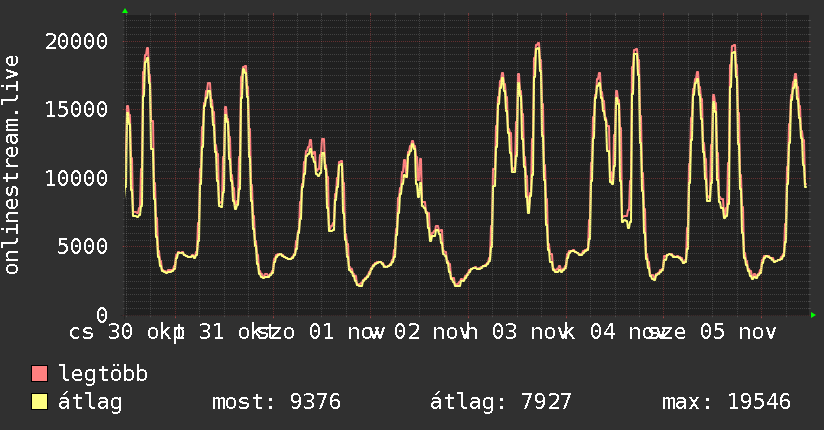Select the legtöbb legend label

103,374
